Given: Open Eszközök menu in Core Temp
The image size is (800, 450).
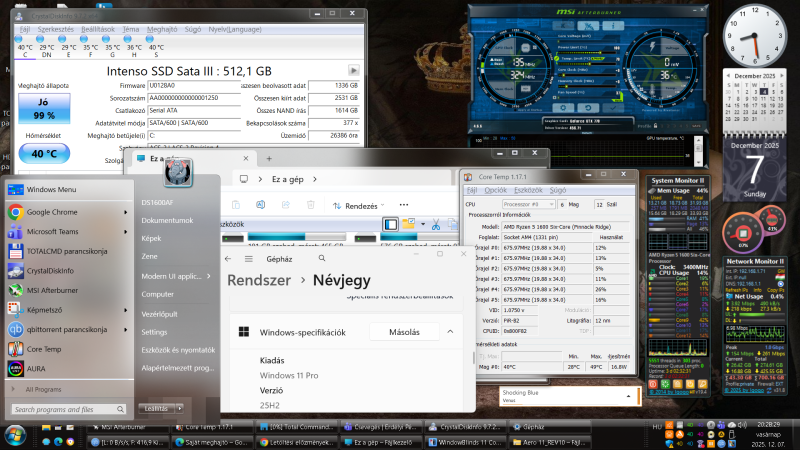Looking at the screenshot, I should [x=528, y=190].
